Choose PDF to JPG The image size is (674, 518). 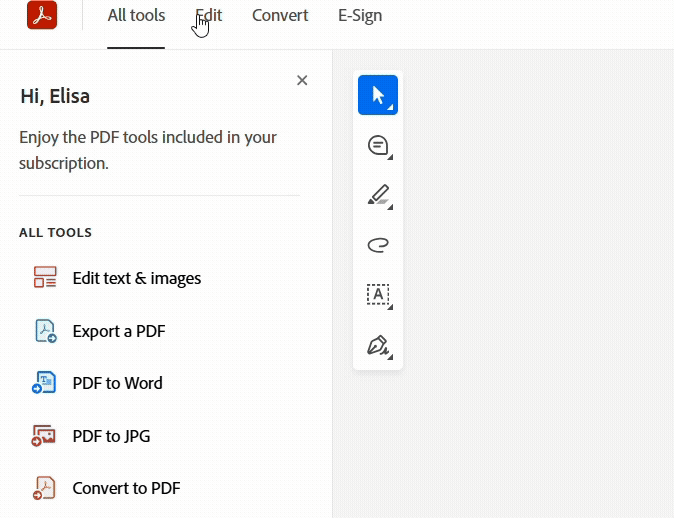coord(111,436)
